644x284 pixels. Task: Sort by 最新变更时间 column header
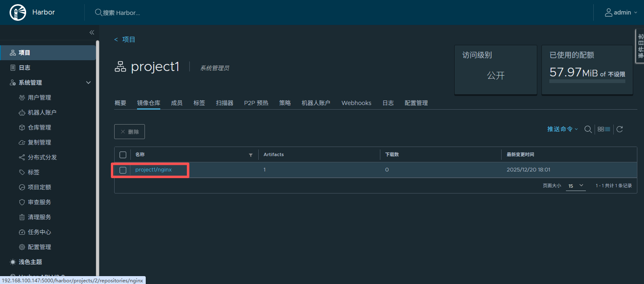click(520, 154)
